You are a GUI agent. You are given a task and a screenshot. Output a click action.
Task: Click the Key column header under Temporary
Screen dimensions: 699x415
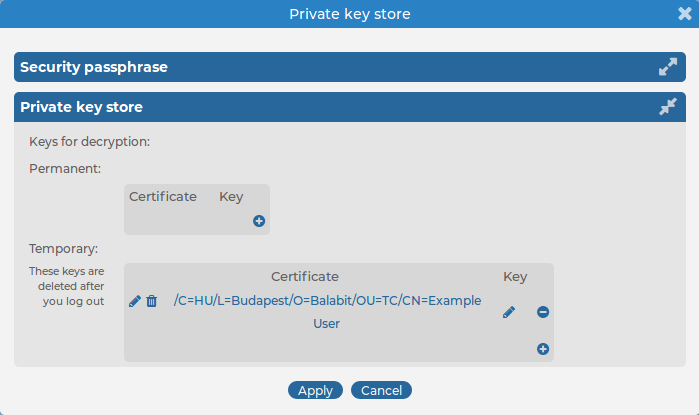[x=514, y=276]
